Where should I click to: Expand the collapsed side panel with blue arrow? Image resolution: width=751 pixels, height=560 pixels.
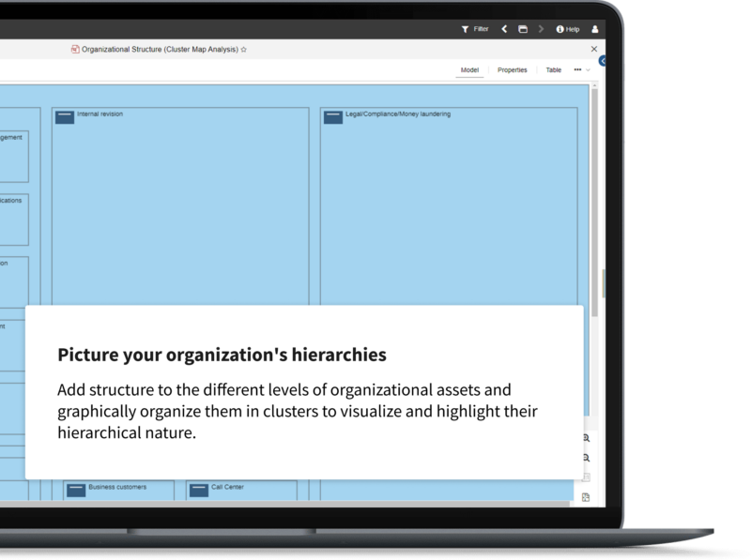[603, 60]
